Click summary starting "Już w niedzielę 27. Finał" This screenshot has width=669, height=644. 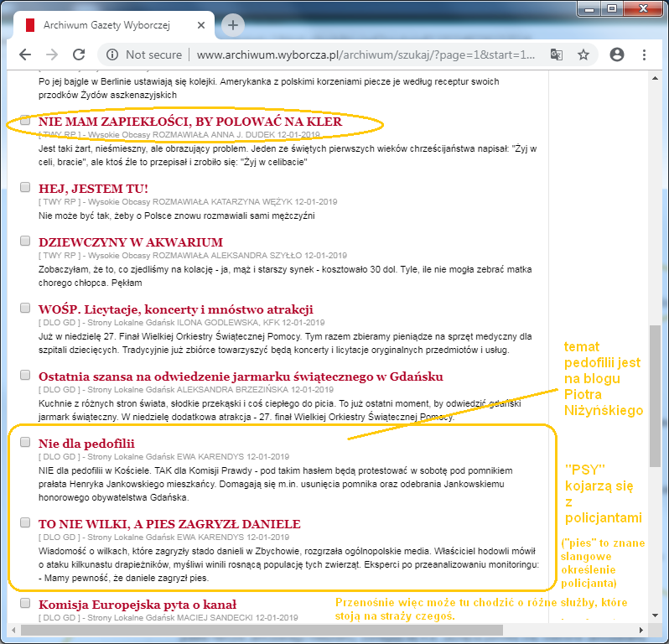click(x=285, y=343)
